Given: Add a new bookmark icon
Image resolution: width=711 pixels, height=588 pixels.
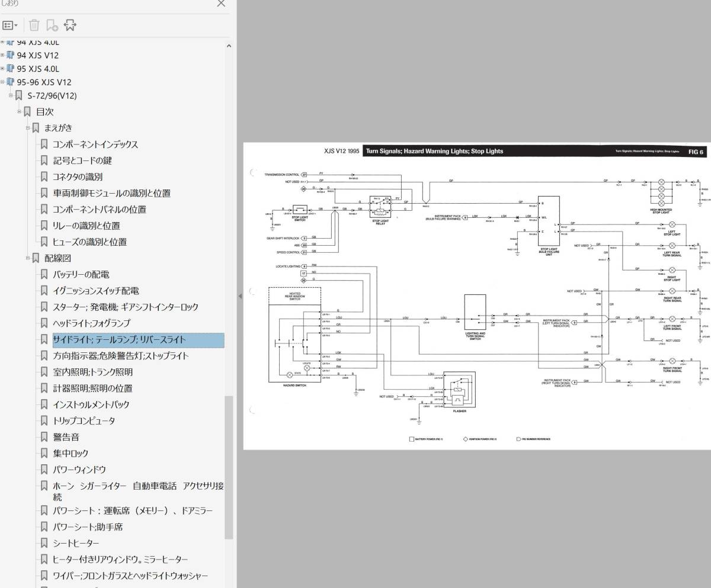Looking at the screenshot, I should click(52, 25).
